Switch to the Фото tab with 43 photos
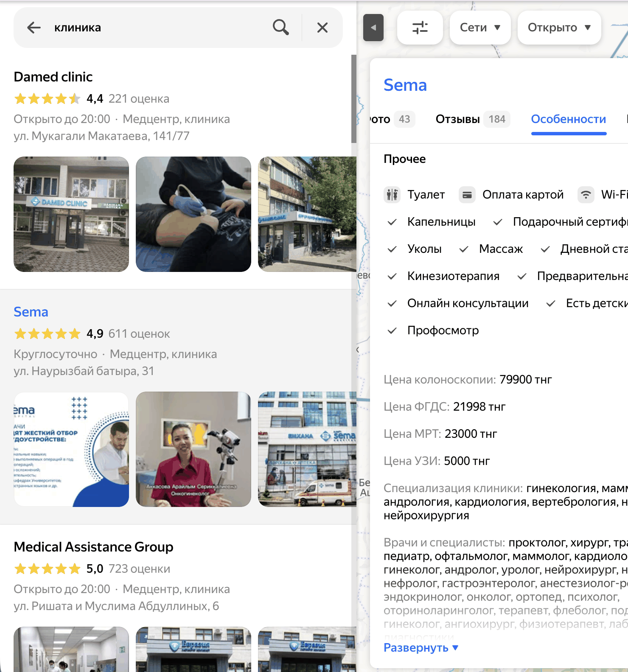Screen dimensions: 628x672 392,119
